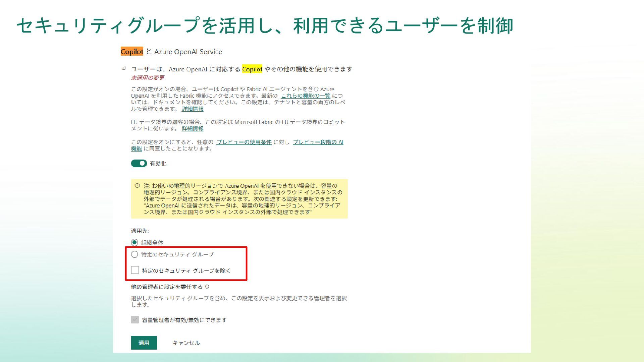Select the 組織全体 radio button
The width and height of the screenshot is (644, 362).
pos(135,242)
